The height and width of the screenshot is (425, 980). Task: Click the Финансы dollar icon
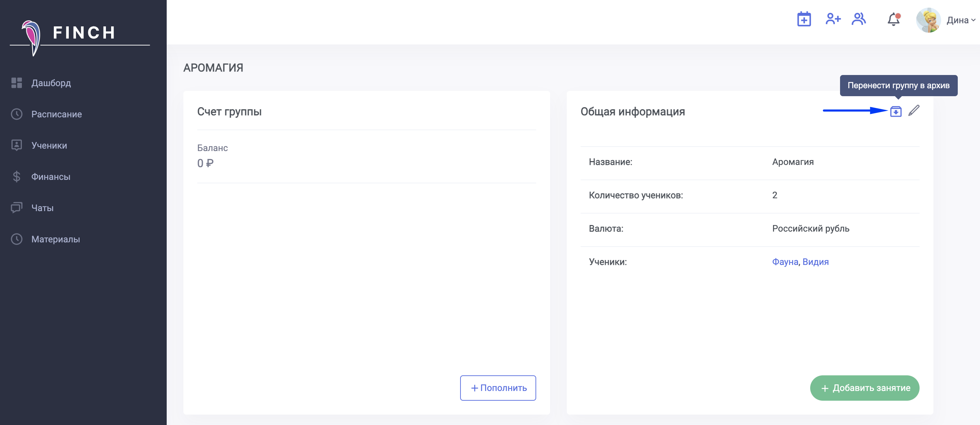16,176
